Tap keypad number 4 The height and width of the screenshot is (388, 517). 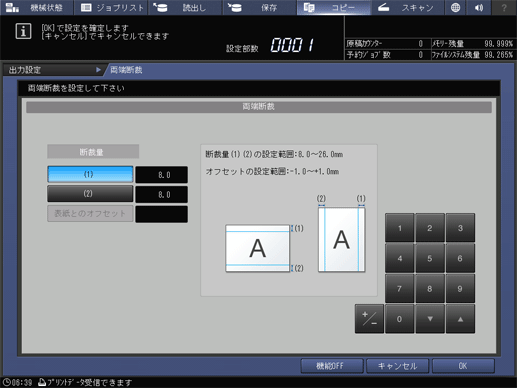click(x=400, y=258)
